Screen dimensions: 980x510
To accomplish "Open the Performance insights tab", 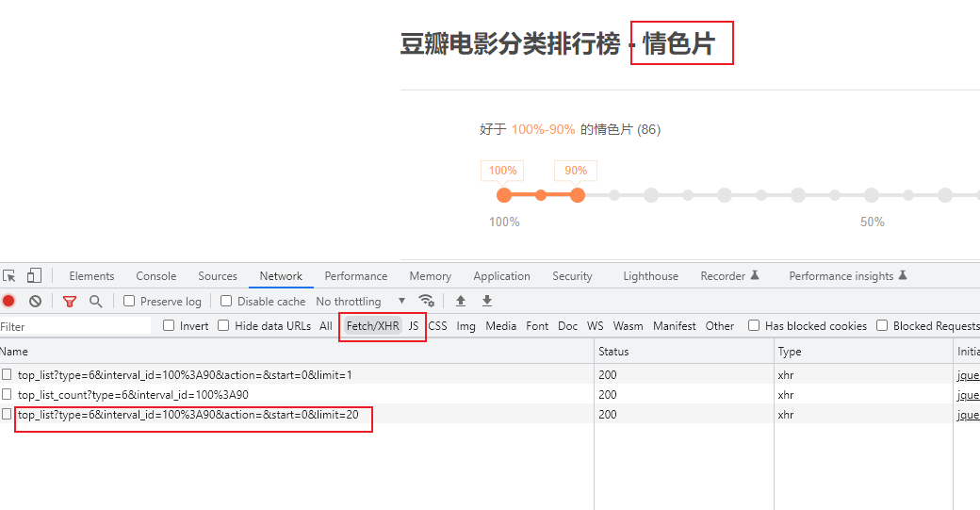I will pyautogui.click(x=841, y=275).
